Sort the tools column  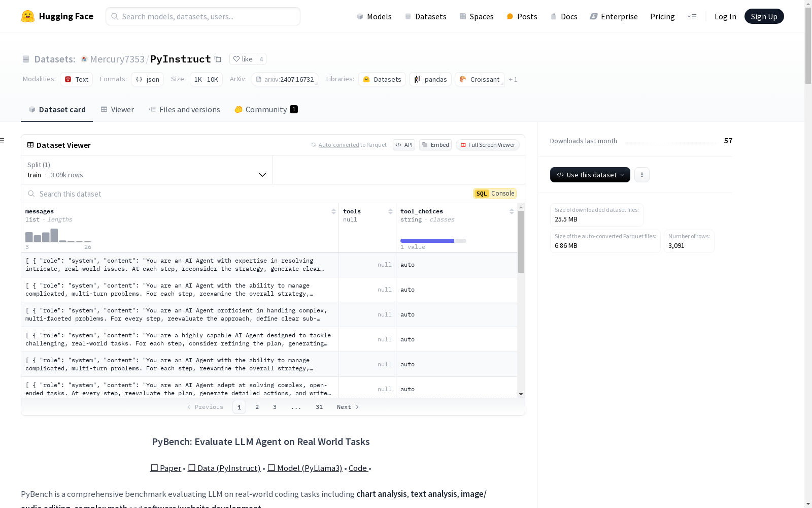click(x=390, y=211)
